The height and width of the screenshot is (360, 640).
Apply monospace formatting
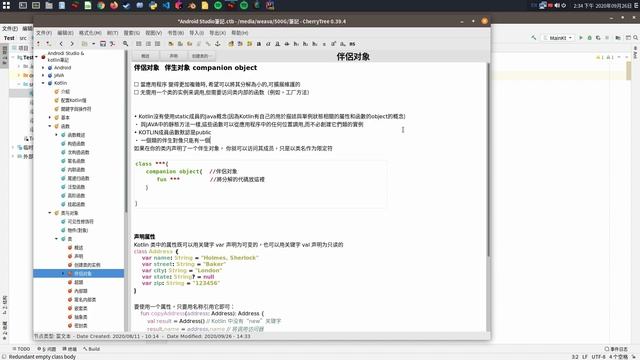(x=352, y=44)
